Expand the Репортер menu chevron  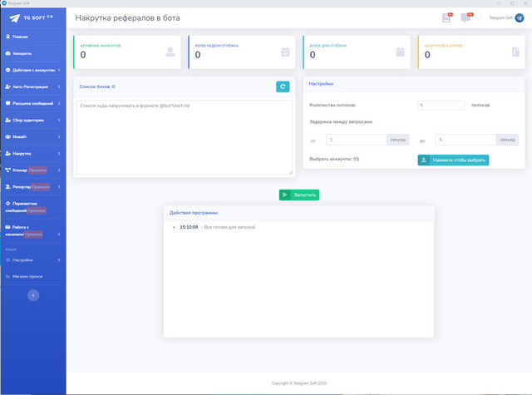point(59,186)
